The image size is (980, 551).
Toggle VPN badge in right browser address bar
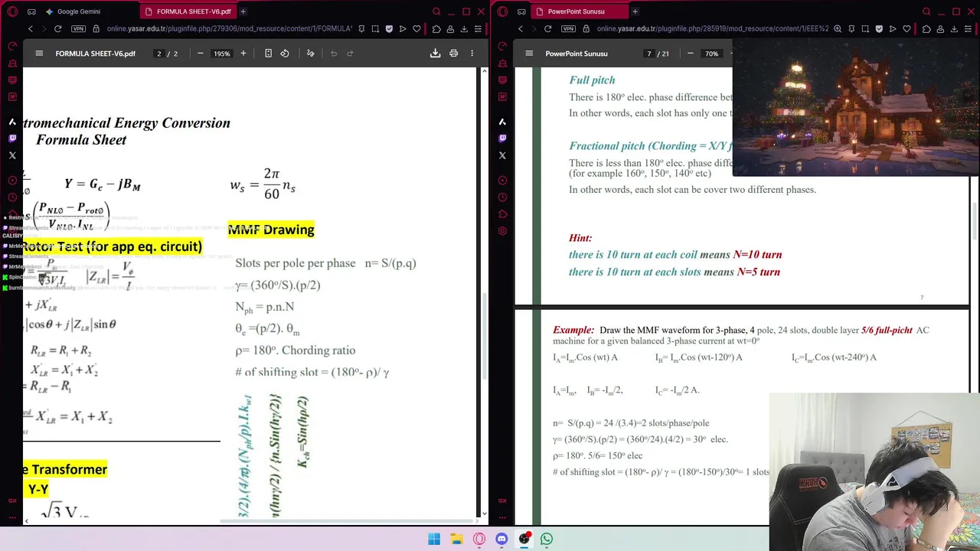tap(568, 29)
